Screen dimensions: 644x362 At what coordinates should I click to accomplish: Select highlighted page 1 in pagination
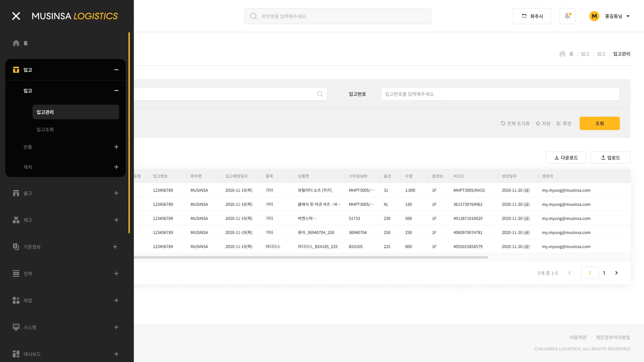[x=590, y=273]
